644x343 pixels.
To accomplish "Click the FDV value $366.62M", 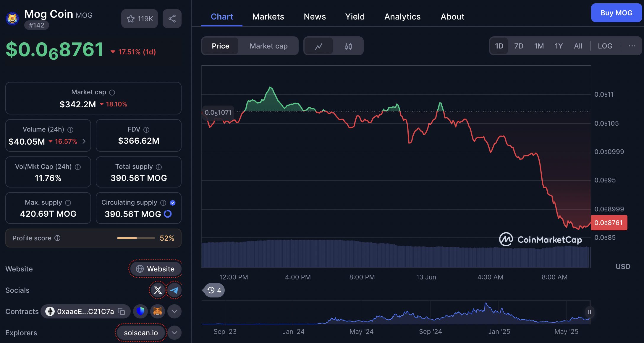I will tap(139, 141).
